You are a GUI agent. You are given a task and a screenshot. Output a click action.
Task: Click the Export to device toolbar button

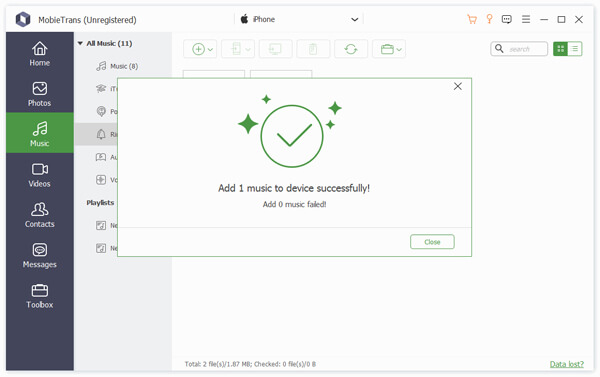[238, 49]
